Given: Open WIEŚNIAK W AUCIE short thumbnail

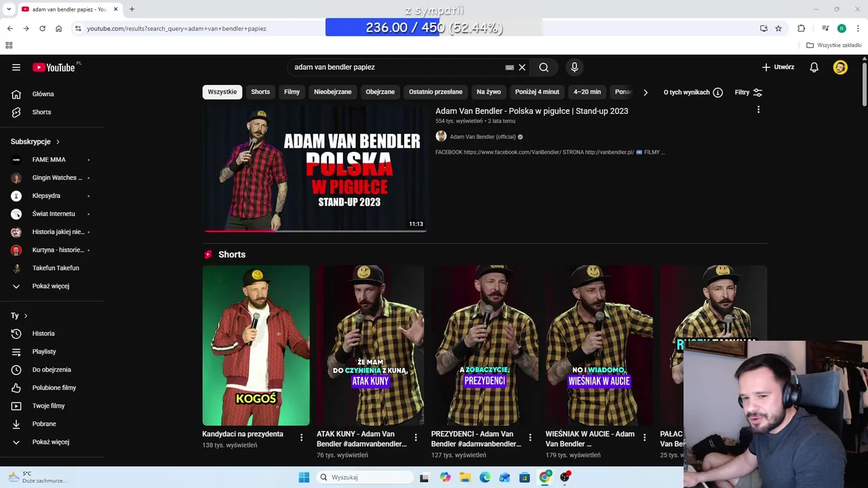Looking at the screenshot, I should coord(599,346).
